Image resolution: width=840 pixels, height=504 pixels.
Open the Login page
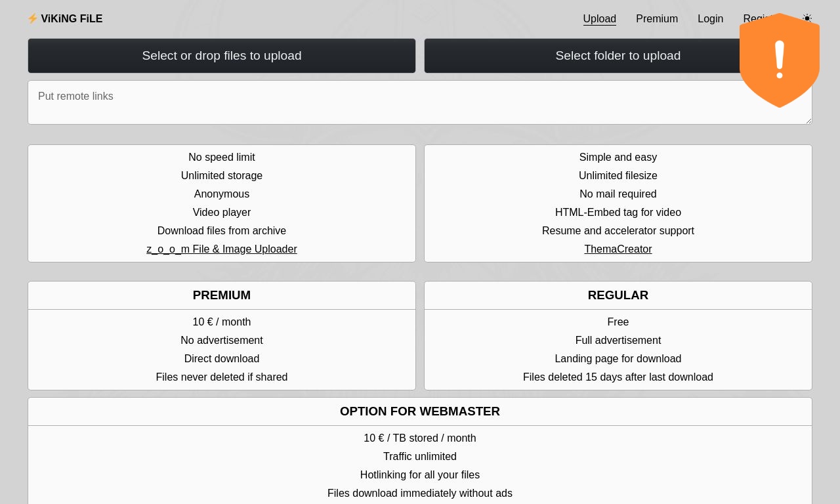(x=710, y=18)
